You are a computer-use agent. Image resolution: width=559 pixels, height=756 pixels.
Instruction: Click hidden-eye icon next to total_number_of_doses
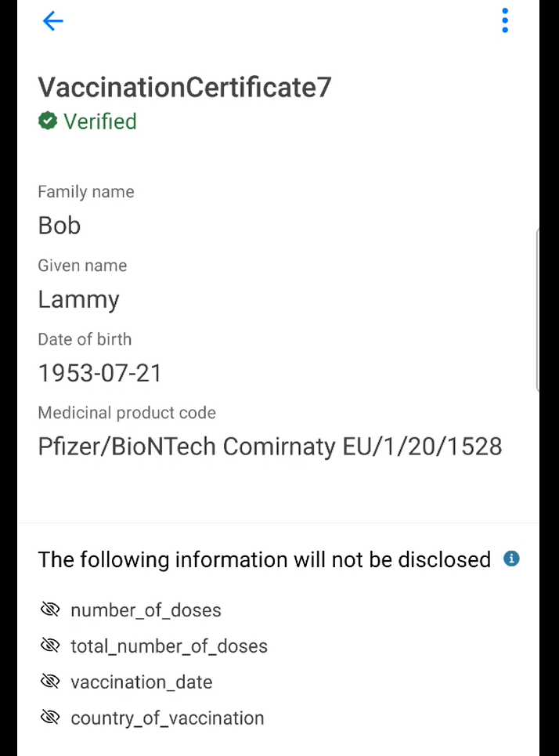[50, 646]
